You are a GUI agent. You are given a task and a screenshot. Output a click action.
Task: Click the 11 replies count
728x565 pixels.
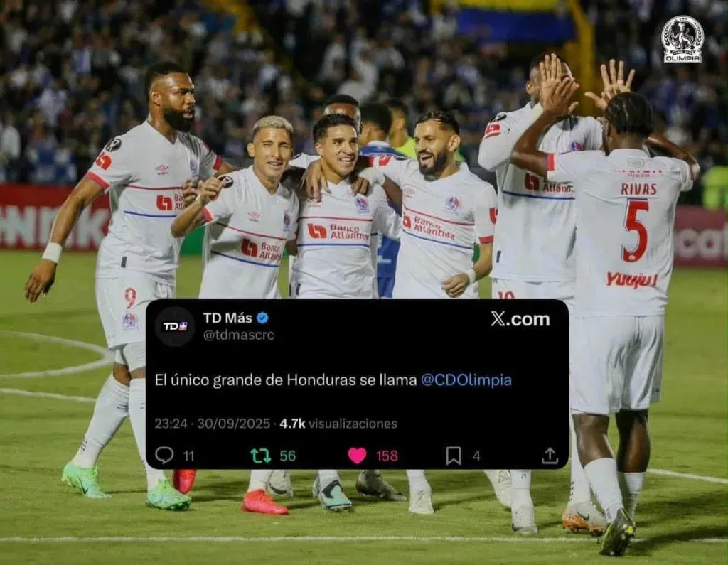[188, 456]
